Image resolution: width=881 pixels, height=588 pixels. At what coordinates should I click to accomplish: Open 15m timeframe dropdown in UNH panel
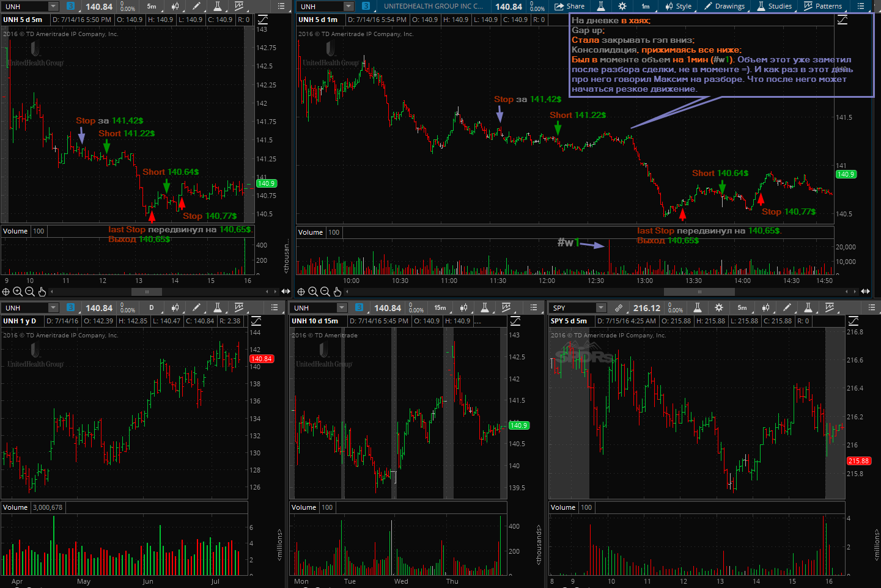[440, 307]
